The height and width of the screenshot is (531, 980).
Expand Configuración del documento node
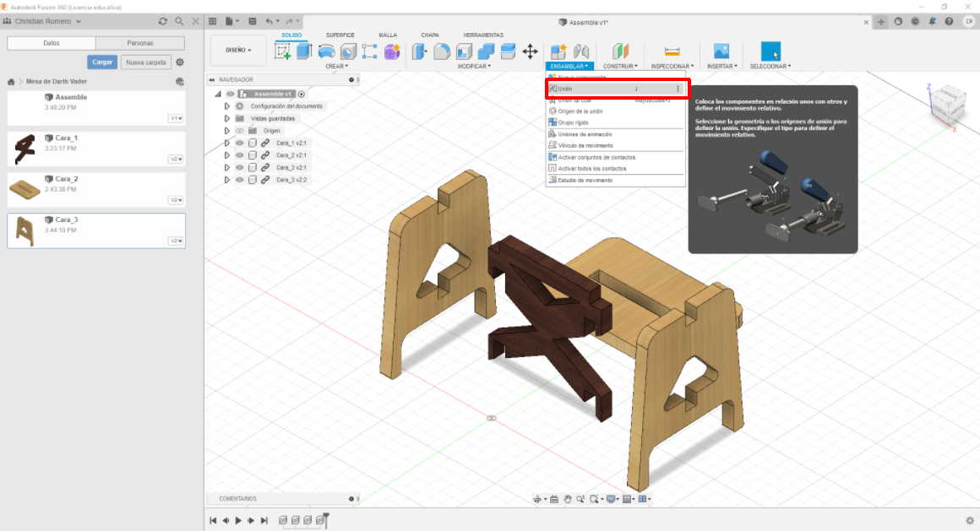(227, 106)
